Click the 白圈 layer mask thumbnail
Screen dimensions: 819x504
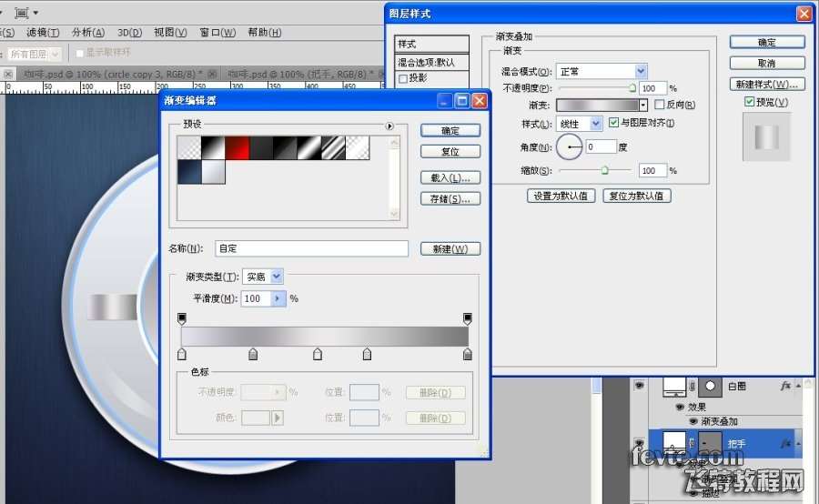(x=709, y=386)
